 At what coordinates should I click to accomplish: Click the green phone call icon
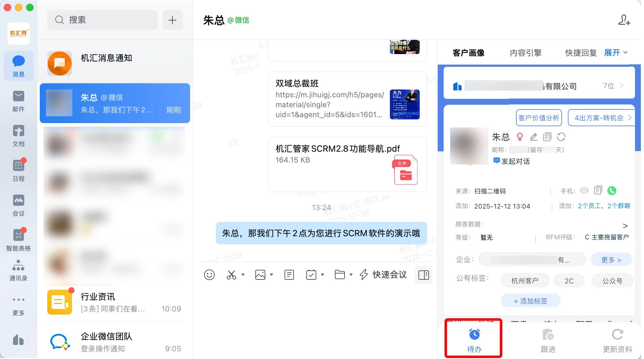pos(612,191)
